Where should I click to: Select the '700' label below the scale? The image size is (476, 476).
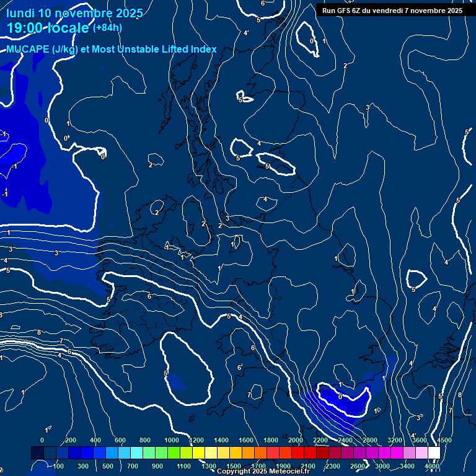tap(133, 466)
